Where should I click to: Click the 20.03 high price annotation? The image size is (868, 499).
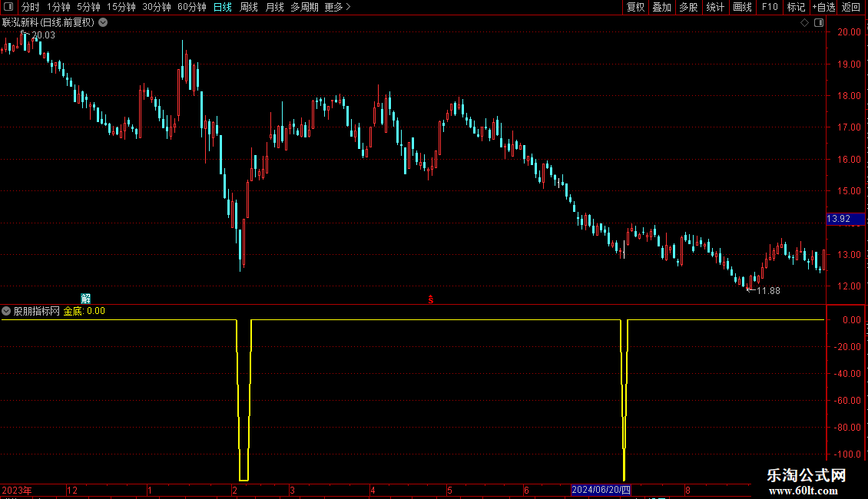pos(43,35)
